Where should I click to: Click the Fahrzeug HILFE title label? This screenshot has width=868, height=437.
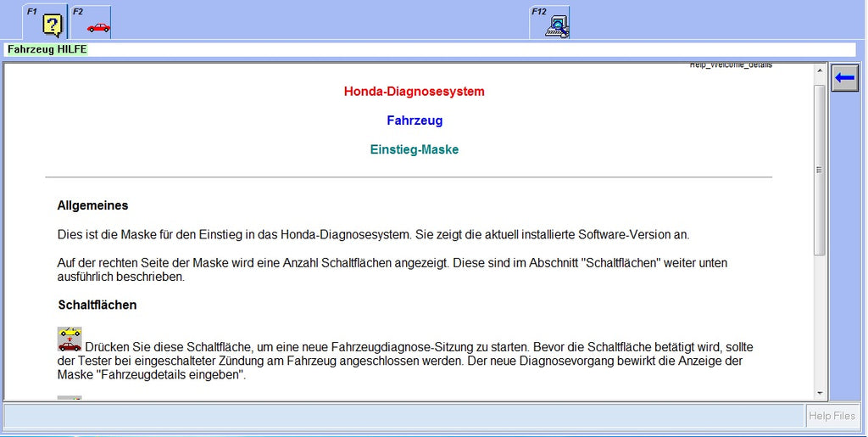click(47, 49)
